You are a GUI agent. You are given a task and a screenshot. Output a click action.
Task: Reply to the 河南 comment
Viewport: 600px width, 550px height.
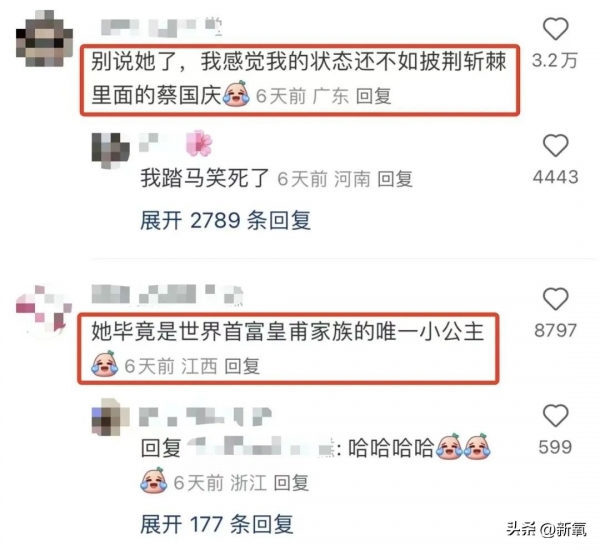click(x=395, y=179)
